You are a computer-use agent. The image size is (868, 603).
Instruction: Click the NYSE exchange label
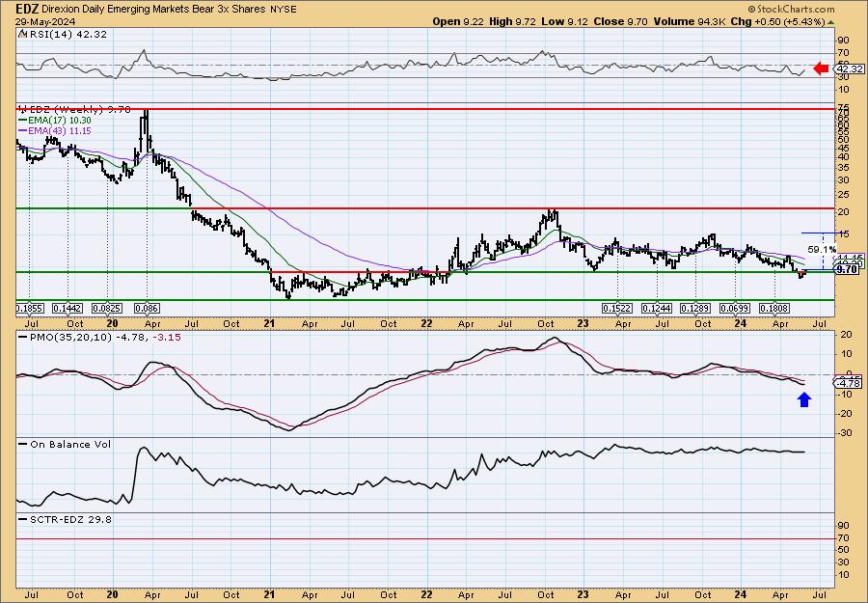[x=283, y=10]
